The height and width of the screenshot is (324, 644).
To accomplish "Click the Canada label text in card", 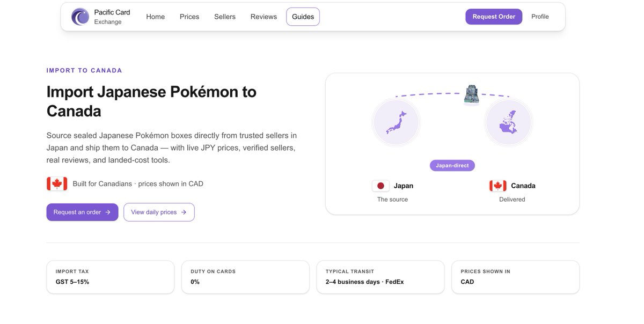I will pos(523,186).
